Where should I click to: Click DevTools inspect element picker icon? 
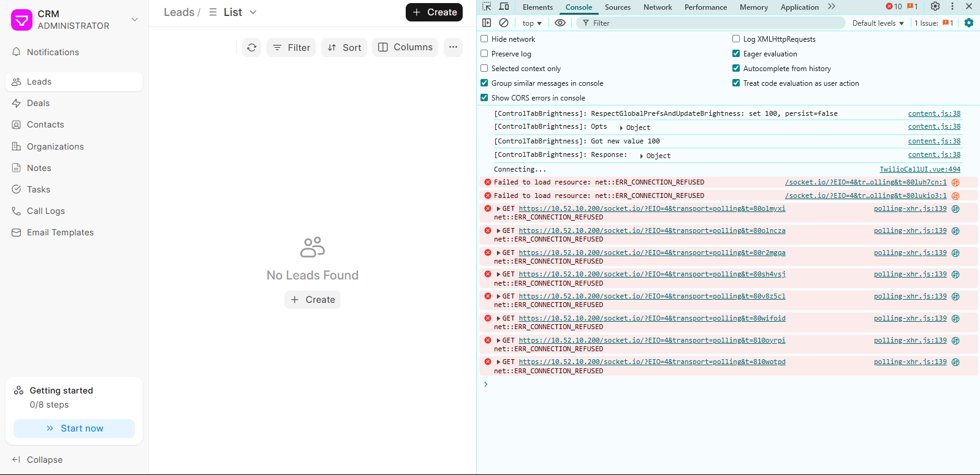(487, 7)
